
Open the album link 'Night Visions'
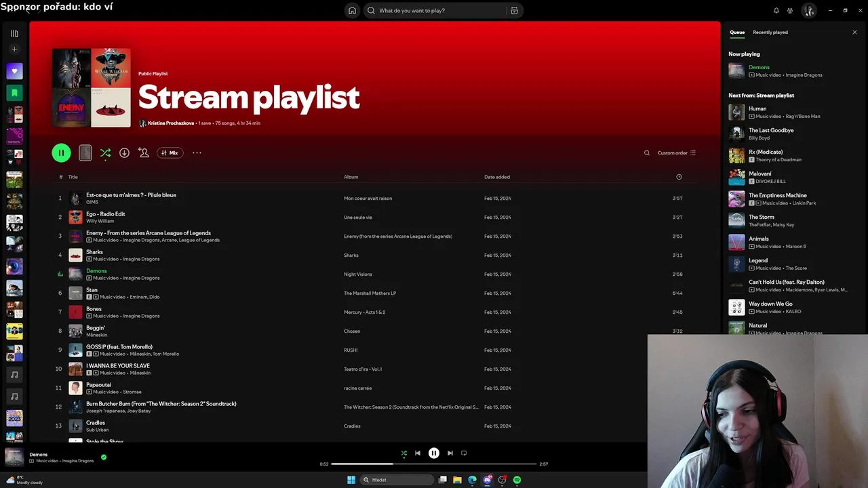[358, 274]
